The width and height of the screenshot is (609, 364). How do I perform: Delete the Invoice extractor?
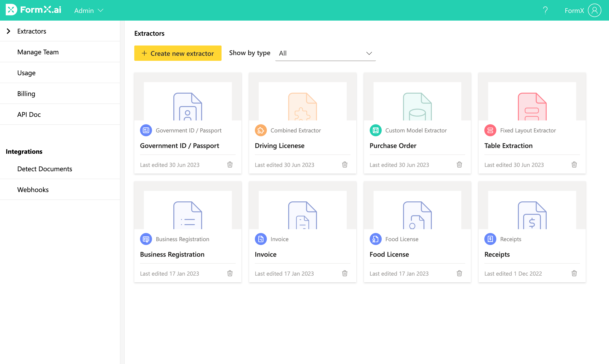[x=345, y=273]
